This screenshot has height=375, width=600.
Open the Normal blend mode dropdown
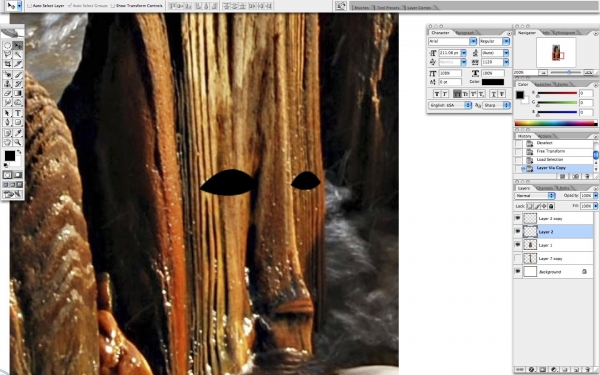point(551,196)
